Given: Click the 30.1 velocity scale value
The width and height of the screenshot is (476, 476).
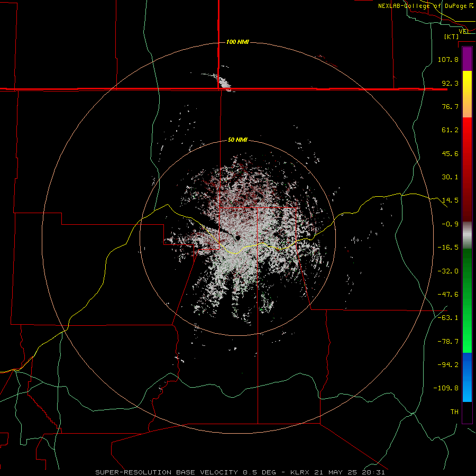Looking at the screenshot, I should (450, 177).
